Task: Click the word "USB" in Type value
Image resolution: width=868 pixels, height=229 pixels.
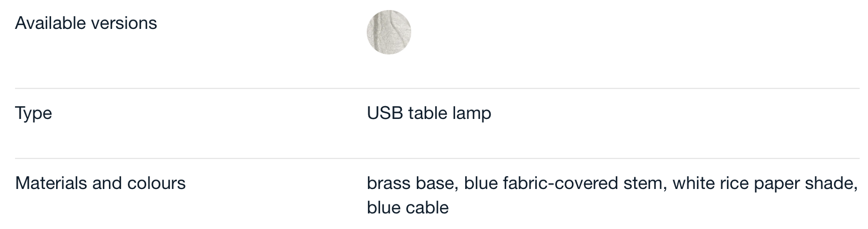Action: click(385, 113)
